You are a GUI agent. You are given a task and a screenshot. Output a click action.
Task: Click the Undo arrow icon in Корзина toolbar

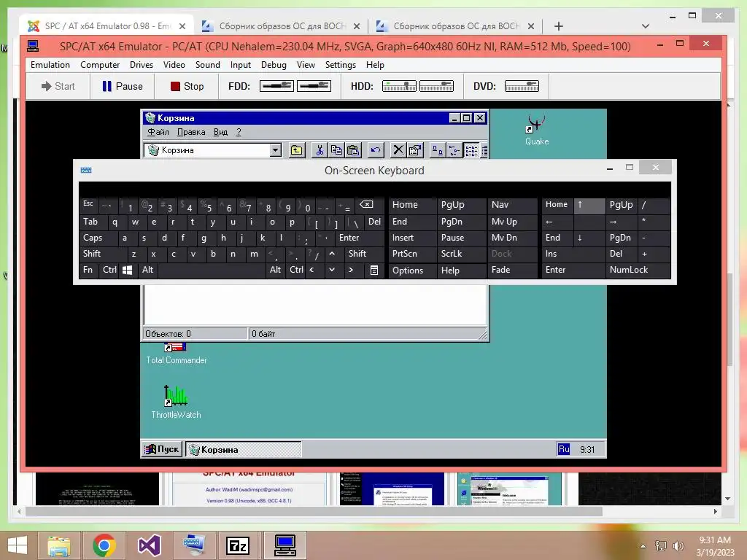pos(376,150)
